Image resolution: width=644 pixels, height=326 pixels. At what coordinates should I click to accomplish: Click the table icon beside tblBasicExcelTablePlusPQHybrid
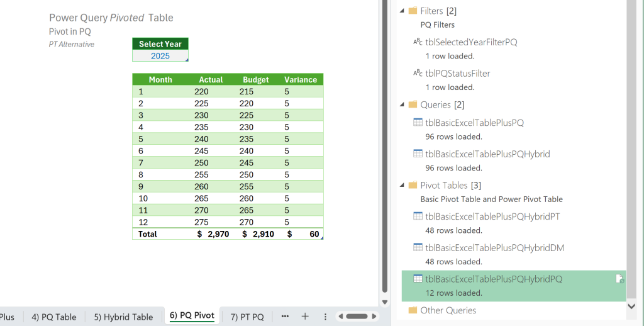tap(418, 154)
